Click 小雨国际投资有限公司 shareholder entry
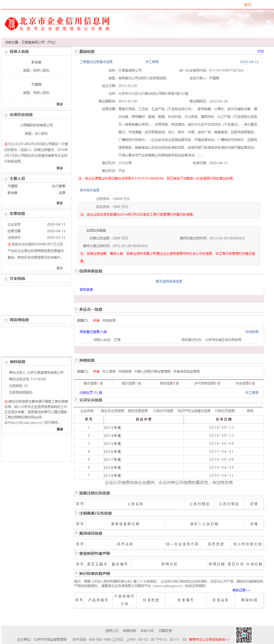274x644 pixels. click(36, 125)
